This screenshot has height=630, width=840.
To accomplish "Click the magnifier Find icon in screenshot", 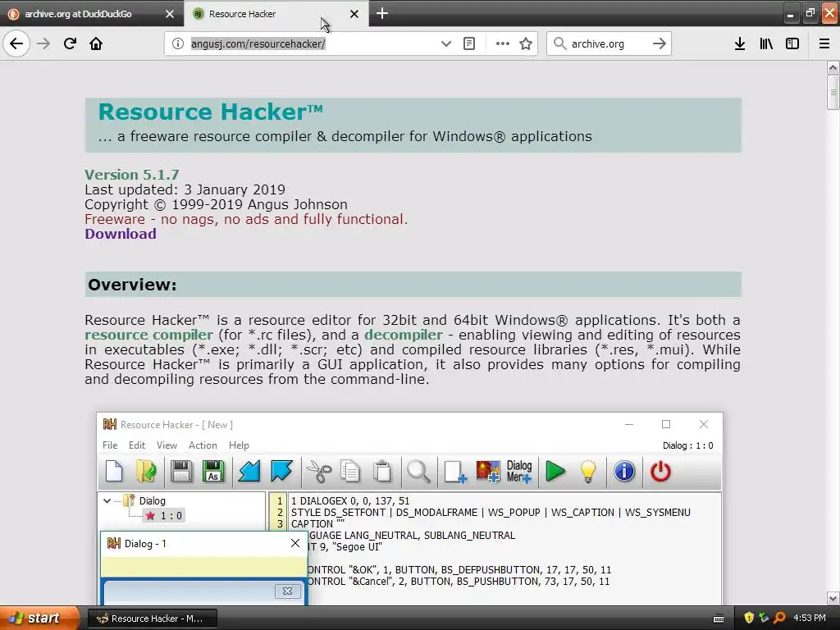I will [418, 472].
